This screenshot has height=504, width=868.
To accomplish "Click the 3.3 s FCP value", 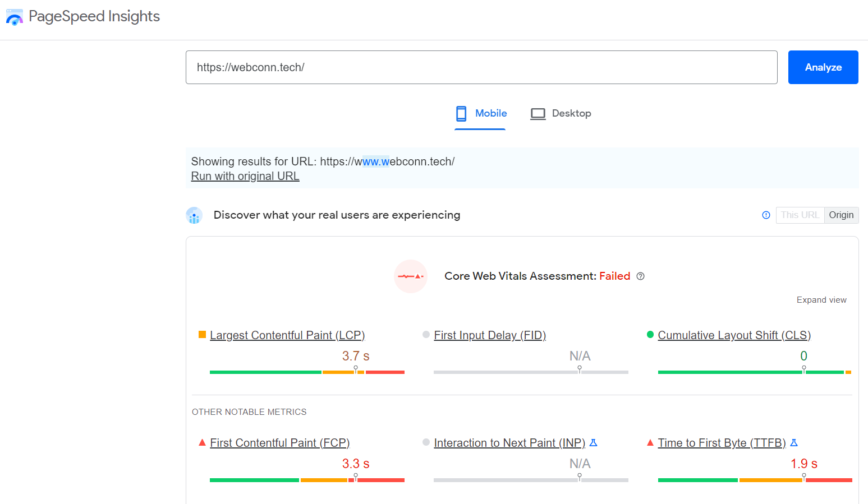I will [356, 464].
